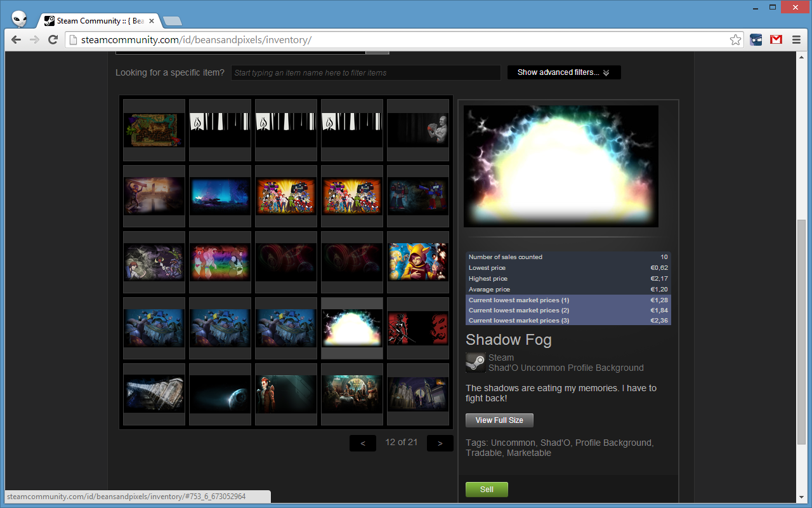The height and width of the screenshot is (508, 812).
Task: Open a new browser tab
Action: click(172, 21)
